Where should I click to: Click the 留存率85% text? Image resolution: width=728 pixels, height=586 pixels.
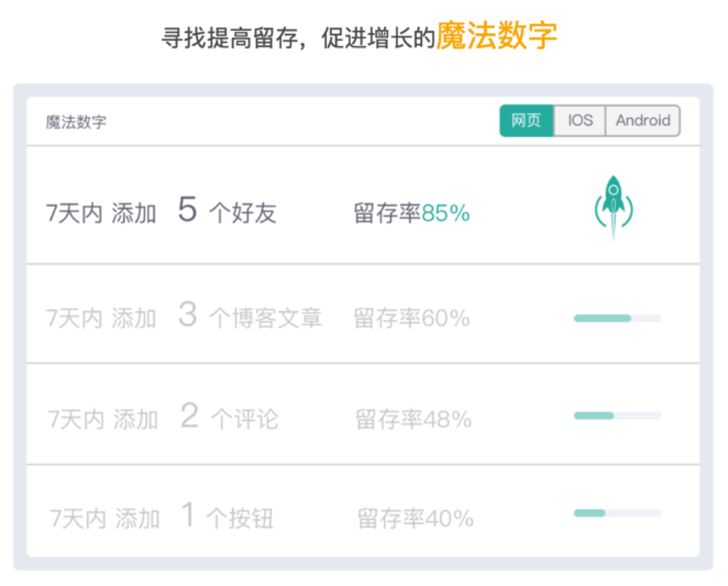pos(412,213)
